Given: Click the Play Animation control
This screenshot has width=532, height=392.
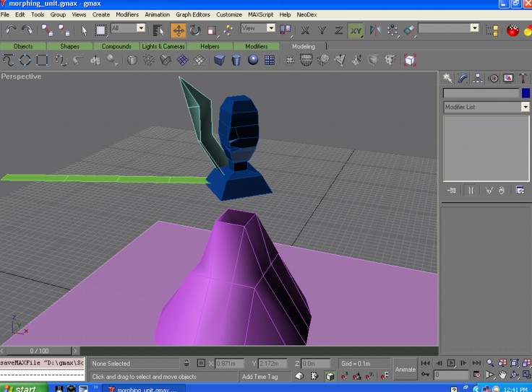Looking at the screenshot, I should [451, 363].
